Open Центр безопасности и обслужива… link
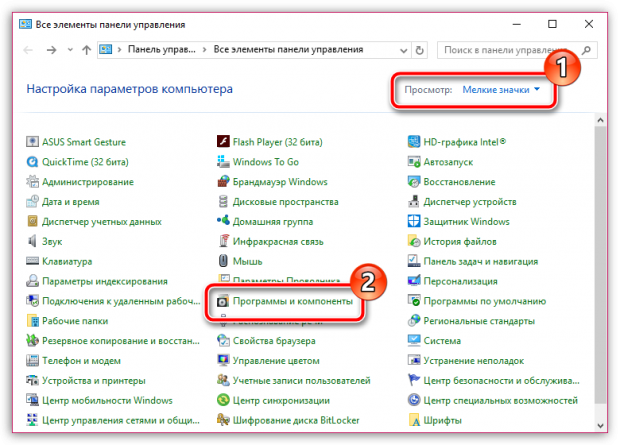Image resolution: width=620 pixels, height=445 pixels. (x=501, y=381)
